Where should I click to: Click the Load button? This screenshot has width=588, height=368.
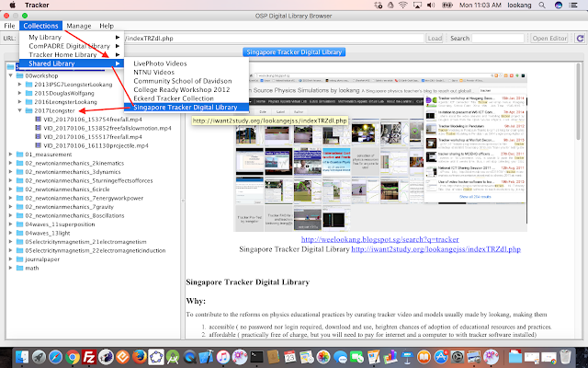[435, 38]
